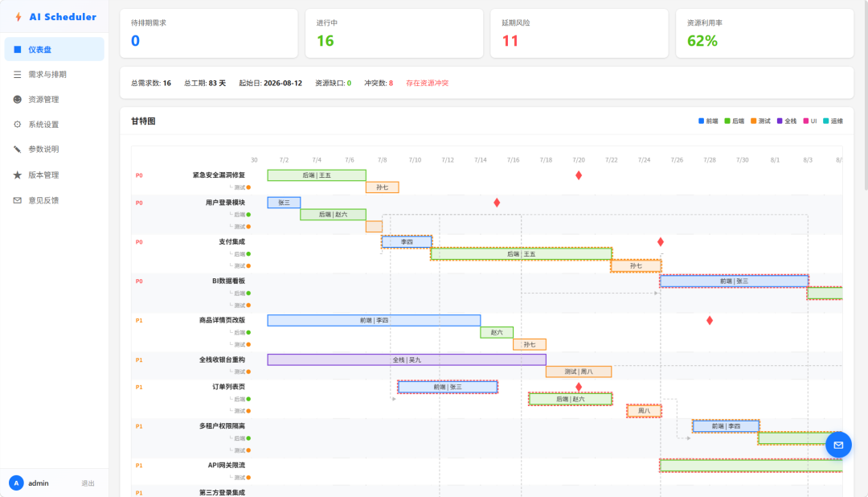The image size is (868, 497).
Task: Click the 测试|周八 bar
Action: tap(579, 372)
